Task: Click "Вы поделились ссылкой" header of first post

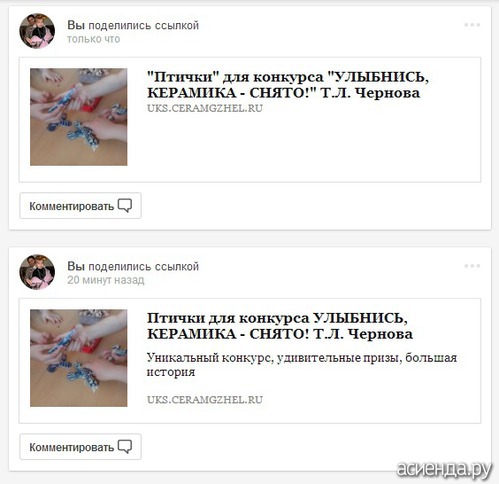Action: 133,25
